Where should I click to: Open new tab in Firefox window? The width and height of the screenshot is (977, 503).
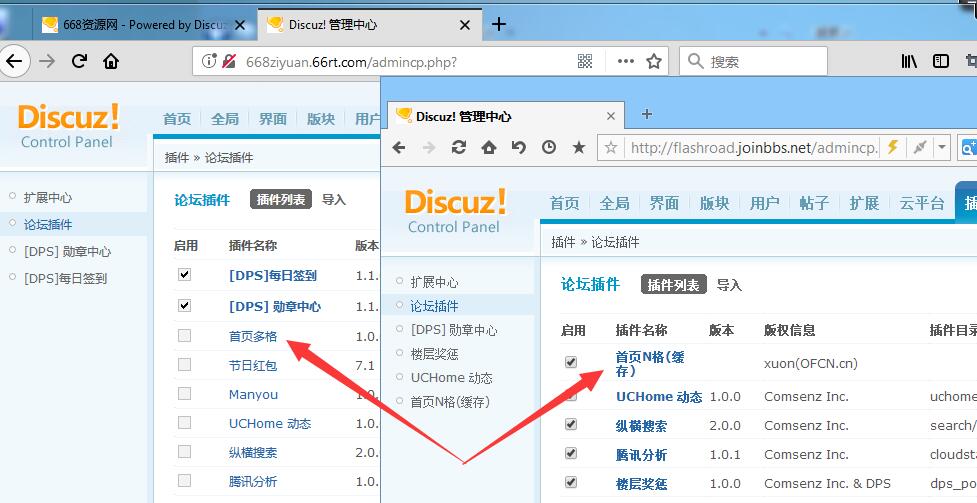tap(498, 24)
